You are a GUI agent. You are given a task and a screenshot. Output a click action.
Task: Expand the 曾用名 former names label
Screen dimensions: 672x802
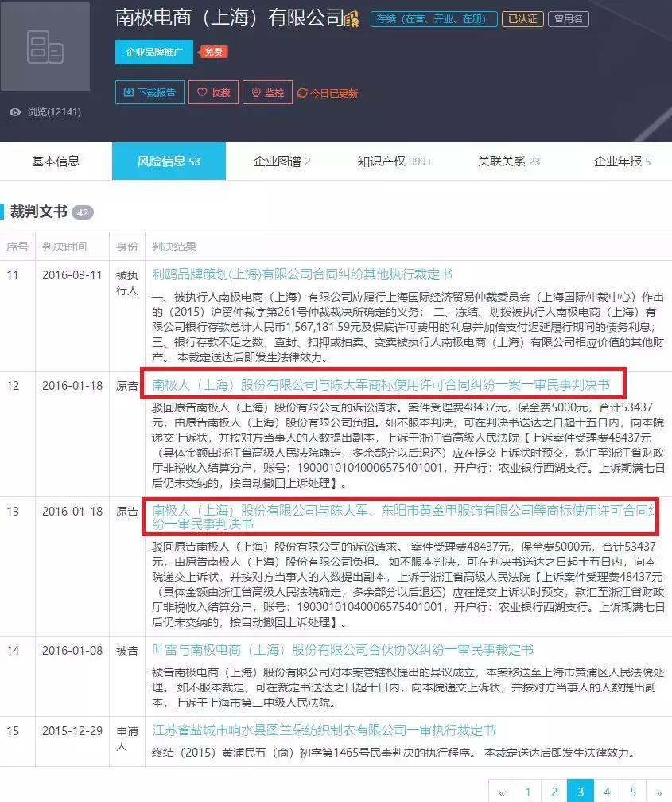tap(570, 18)
